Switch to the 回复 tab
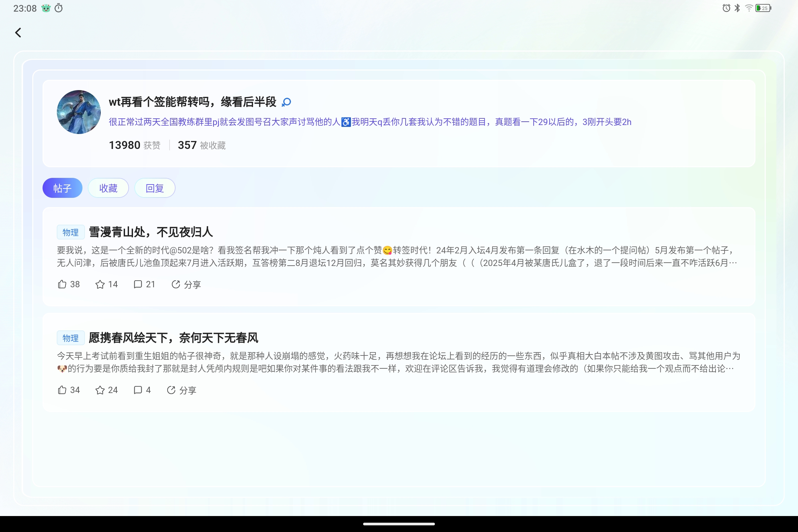The image size is (798, 532). coord(155,188)
